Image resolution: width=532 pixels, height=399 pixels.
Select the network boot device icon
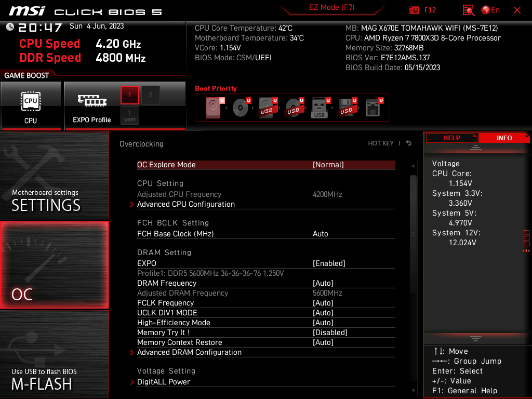[x=373, y=108]
